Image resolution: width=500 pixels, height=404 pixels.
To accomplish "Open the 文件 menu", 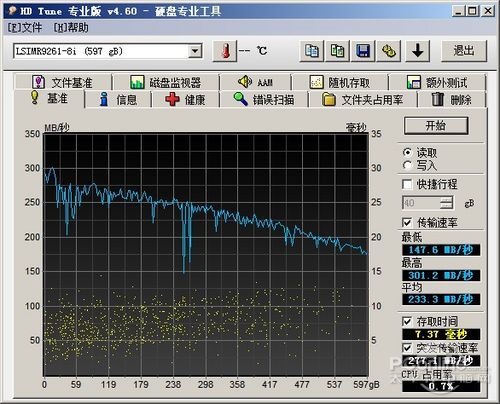I will pyautogui.click(x=25, y=27).
